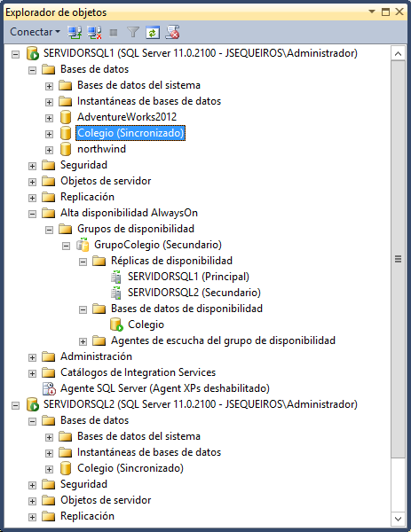The image size is (411, 532).
Task: Expand Seguridad under SERVIDORSQL2
Action: [x=32, y=485]
